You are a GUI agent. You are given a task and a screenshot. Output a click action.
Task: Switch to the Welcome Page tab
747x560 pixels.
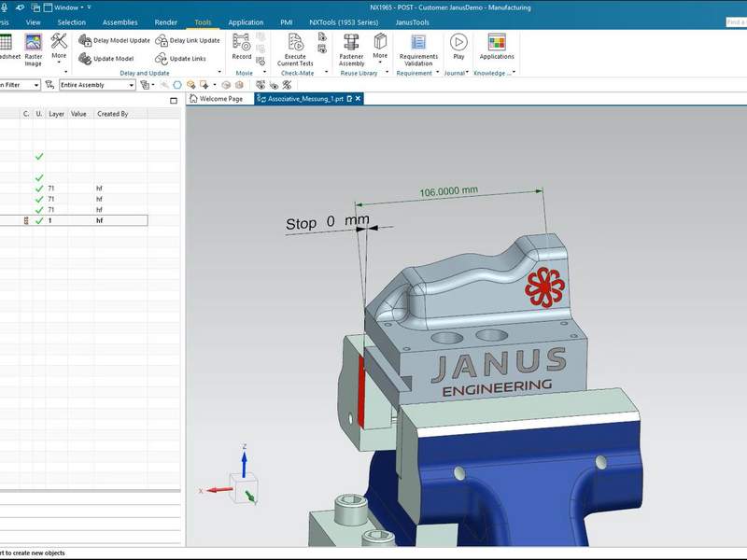tap(217, 99)
